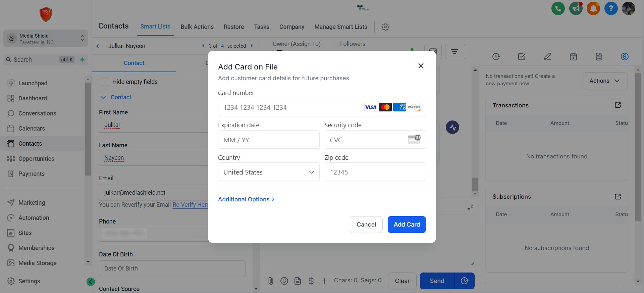Select the Contact detail tab
The height and width of the screenshot is (293, 644).
coord(134,63)
